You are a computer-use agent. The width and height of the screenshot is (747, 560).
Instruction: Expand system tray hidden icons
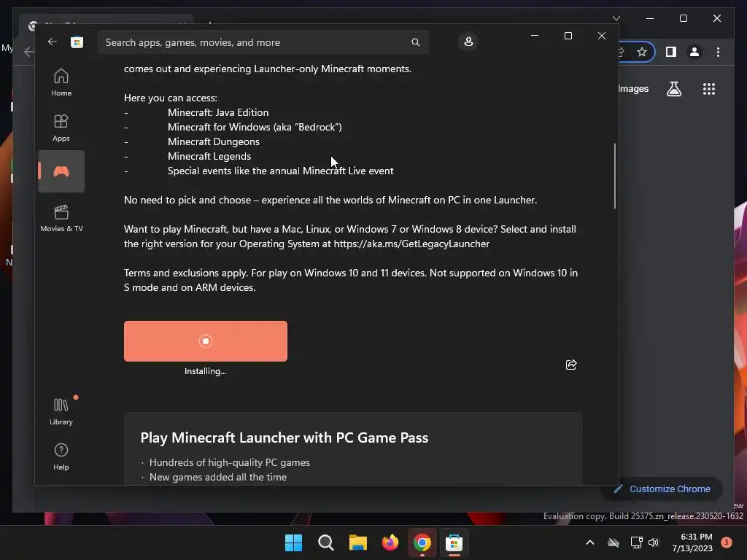(x=589, y=542)
